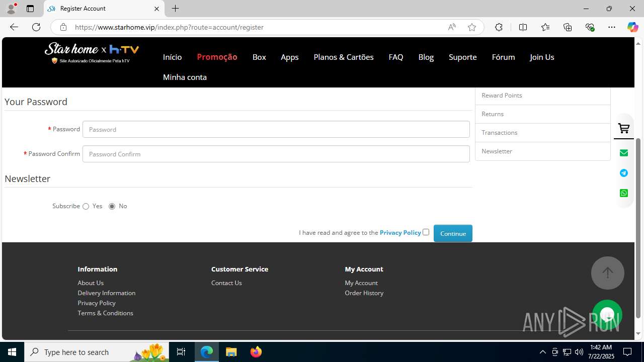Go back with the browser back arrow
This screenshot has width=644, height=362.
(x=14, y=27)
